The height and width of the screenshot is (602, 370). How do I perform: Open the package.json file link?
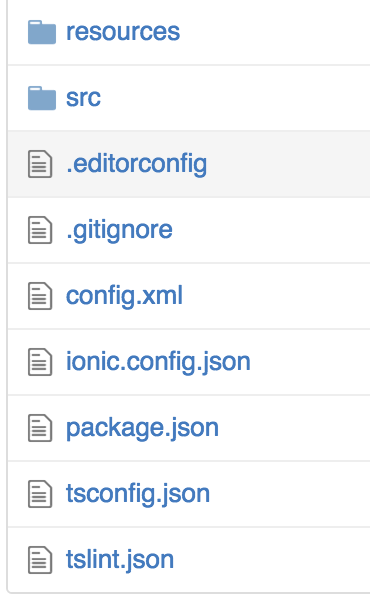click(142, 429)
